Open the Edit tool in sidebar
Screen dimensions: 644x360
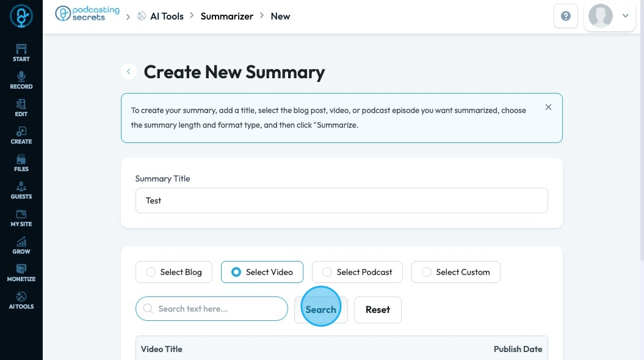point(21,108)
